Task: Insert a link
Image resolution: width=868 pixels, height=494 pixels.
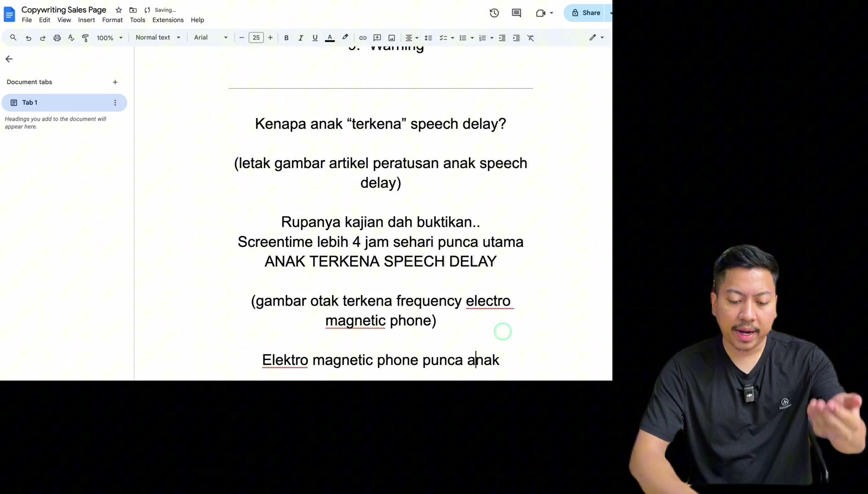Action: 363,38
